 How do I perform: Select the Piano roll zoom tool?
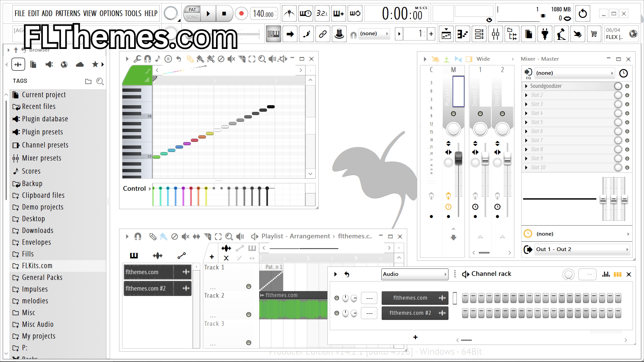(x=262, y=59)
